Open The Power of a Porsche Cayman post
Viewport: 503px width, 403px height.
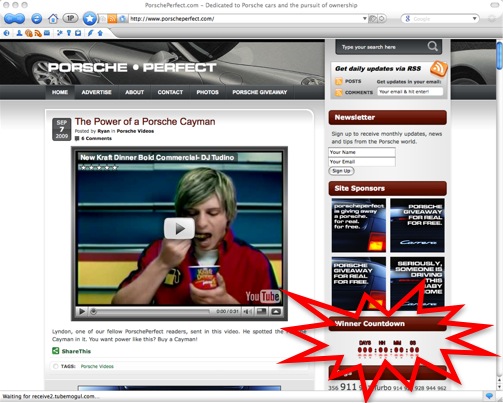[145, 121]
